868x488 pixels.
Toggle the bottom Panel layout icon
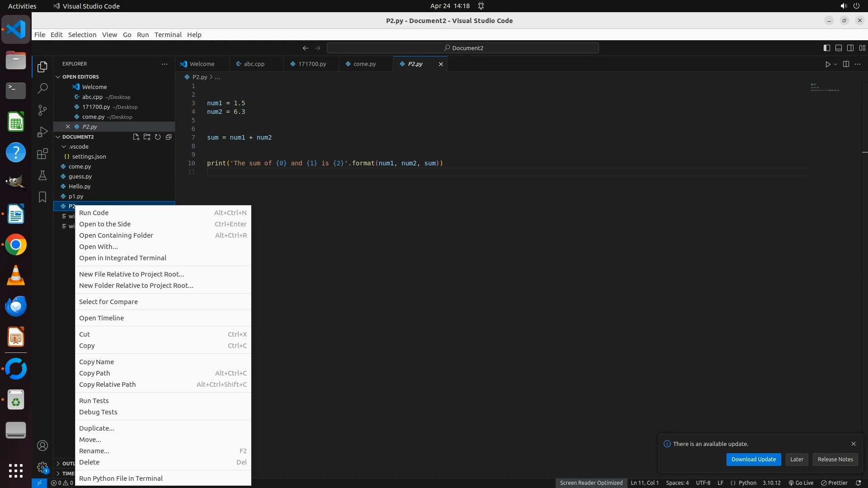coord(839,48)
